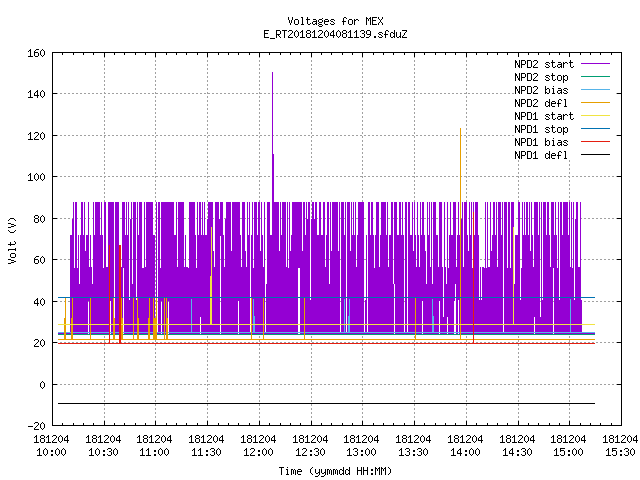
Task: Click the green line sample for NPD2 stop
Action: coord(595,76)
